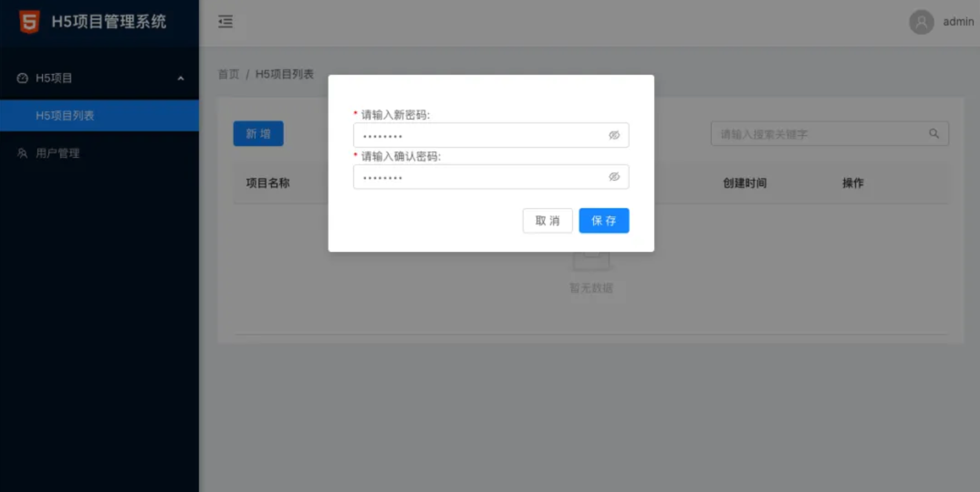Click the H5项目 dashboard icon
This screenshot has width=980, height=492.
pos(22,78)
